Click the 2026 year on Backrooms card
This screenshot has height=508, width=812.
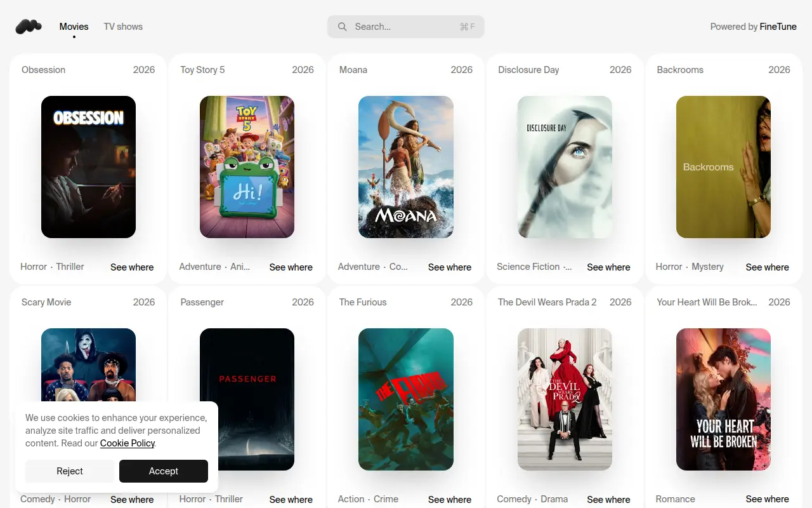779,70
